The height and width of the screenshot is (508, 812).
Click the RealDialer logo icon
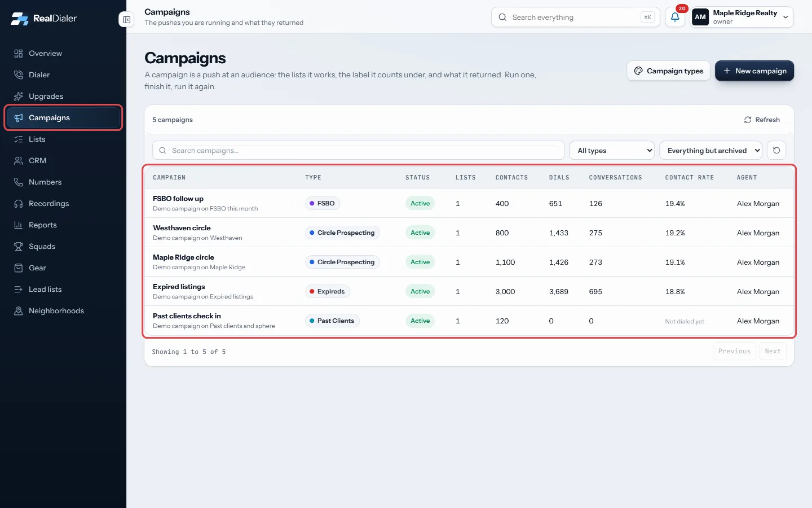point(19,19)
